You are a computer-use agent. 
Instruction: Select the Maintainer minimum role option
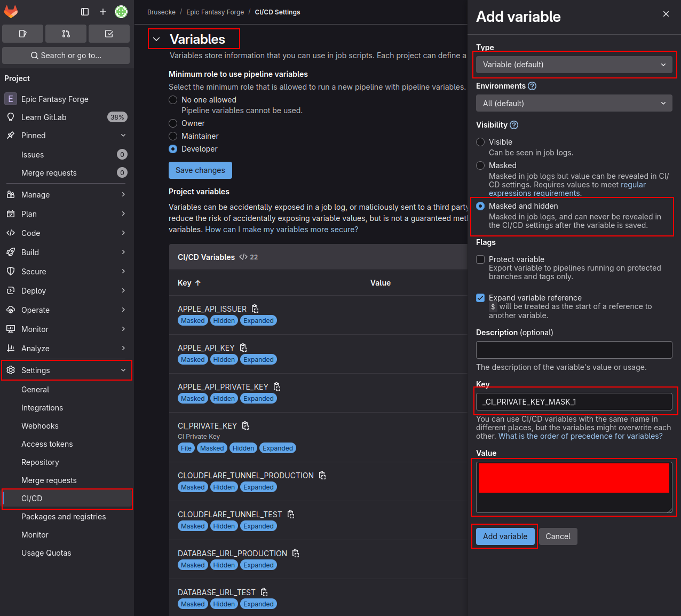(173, 136)
